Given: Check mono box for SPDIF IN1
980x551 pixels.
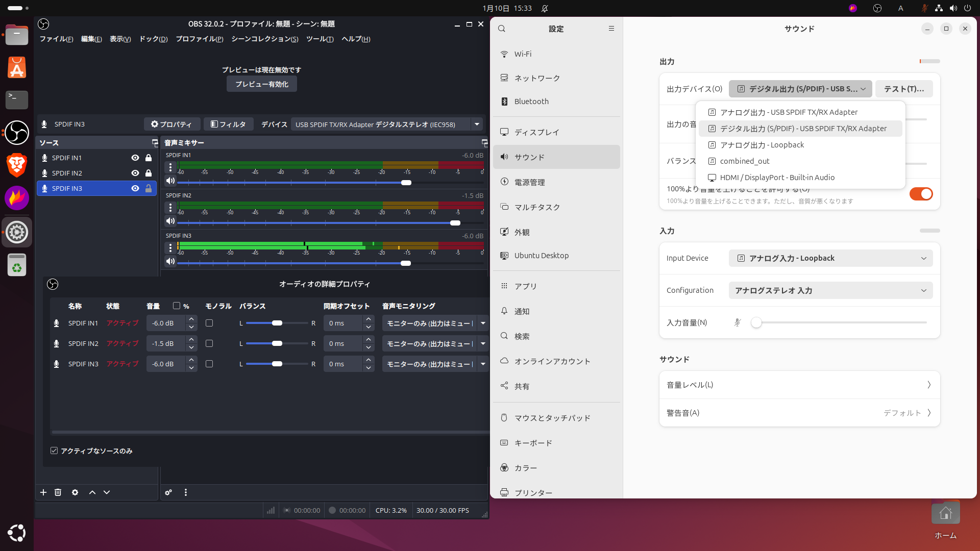Looking at the screenshot, I should pos(209,323).
